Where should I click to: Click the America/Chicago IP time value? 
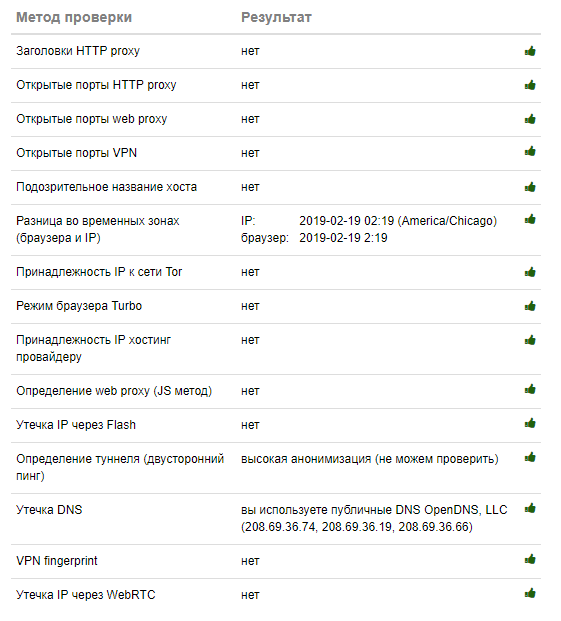[398, 221]
